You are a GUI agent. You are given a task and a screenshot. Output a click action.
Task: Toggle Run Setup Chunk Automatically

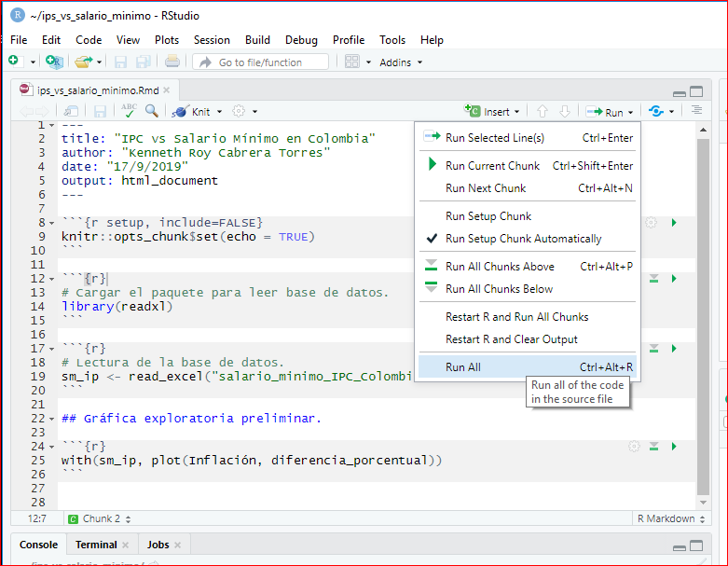pyautogui.click(x=528, y=239)
